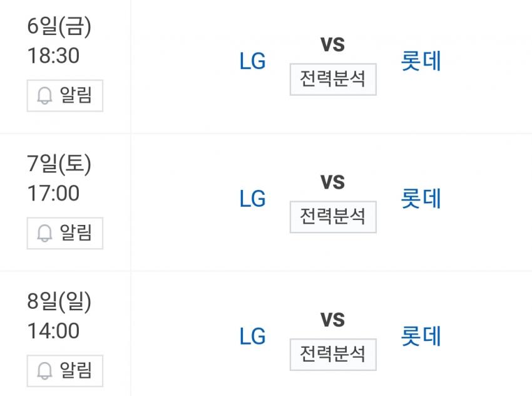Open the 롯데 team link for the 17:00 game
The image size is (532, 396).
point(421,199)
